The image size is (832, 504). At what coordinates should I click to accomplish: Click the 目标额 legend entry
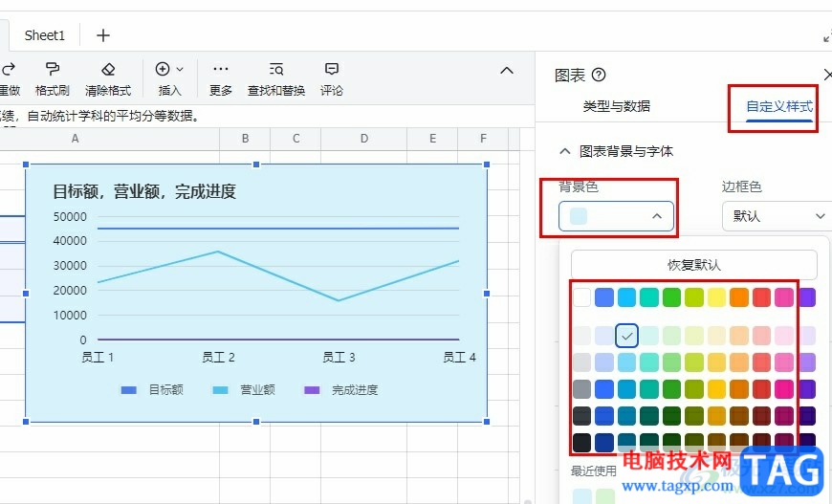(x=152, y=390)
